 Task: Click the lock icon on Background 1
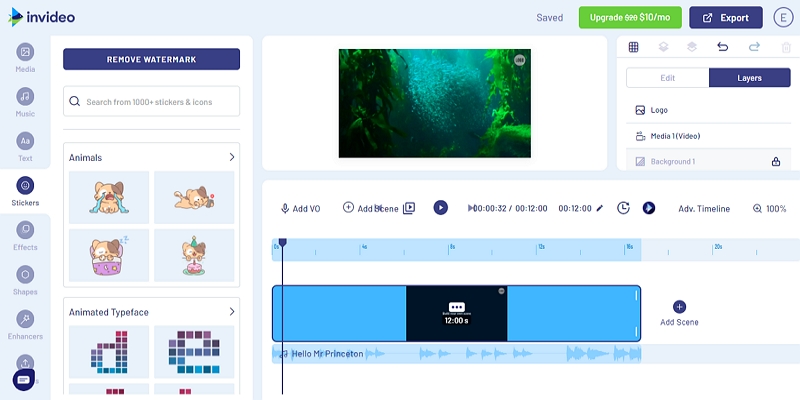(x=776, y=162)
